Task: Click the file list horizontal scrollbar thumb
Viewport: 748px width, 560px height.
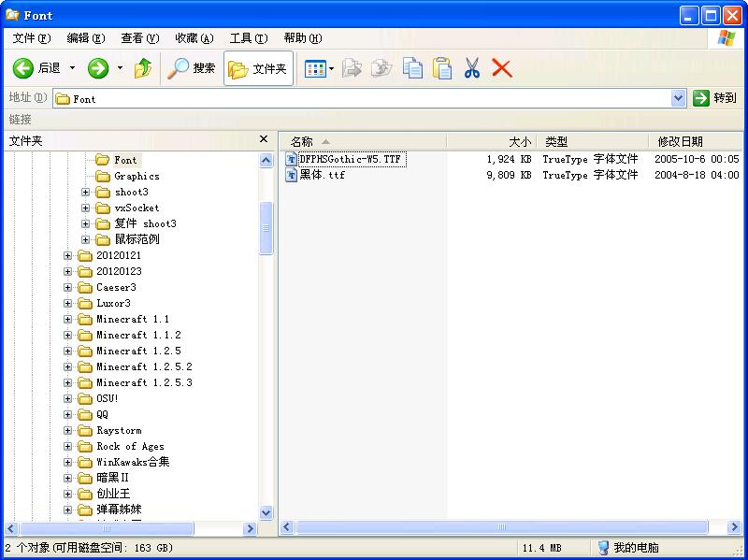Action: (502, 527)
